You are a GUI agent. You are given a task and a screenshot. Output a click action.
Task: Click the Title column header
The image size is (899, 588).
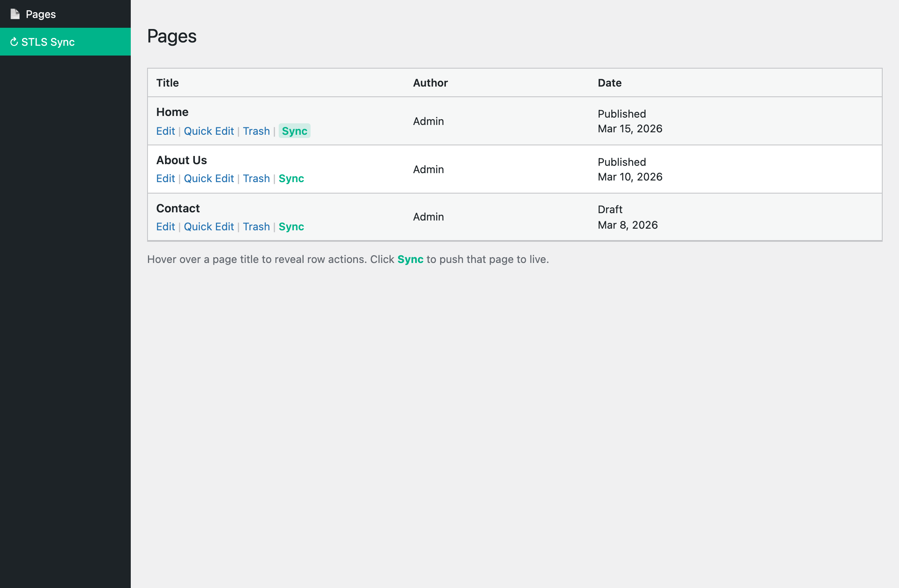pyautogui.click(x=168, y=83)
